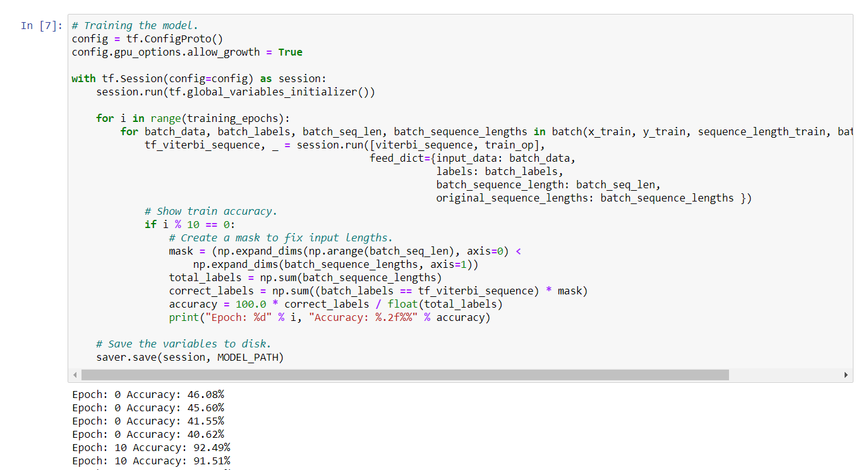The height and width of the screenshot is (470, 868).
Task: Click the 'total_labels = np.sum' line
Action: click(305, 278)
